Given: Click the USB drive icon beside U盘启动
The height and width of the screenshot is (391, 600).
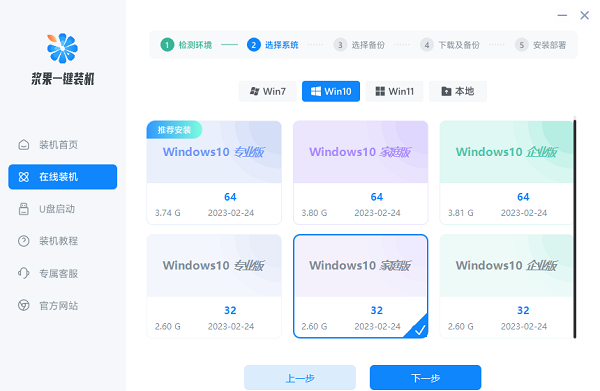Looking at the screenshot, I should tap(24, 209).
